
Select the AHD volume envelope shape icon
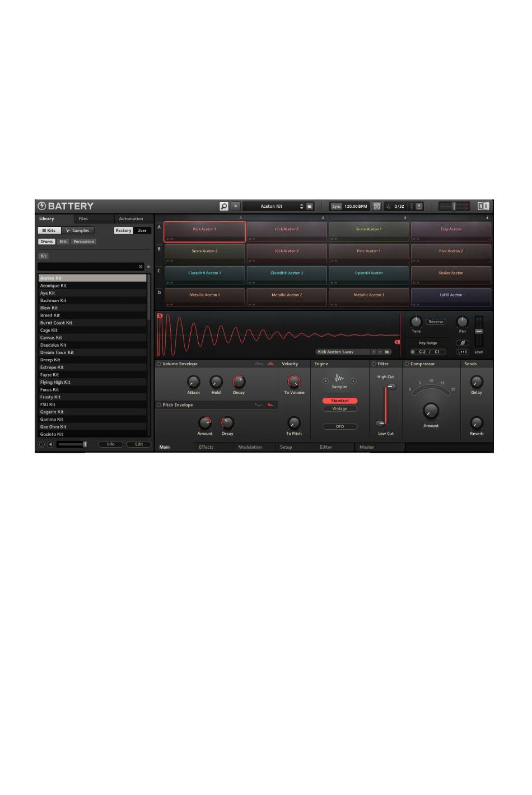[x=259, y=364]
